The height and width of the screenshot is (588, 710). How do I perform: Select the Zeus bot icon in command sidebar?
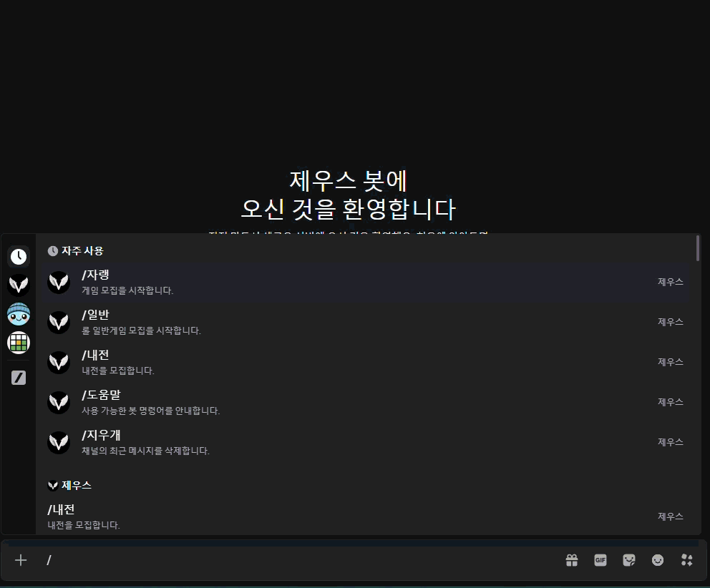[19, 285]
